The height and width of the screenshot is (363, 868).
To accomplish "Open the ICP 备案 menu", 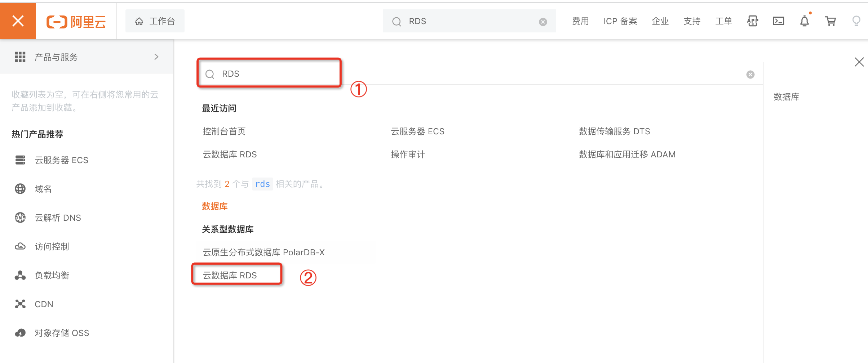I will pyautogui.click(x=620, y=21).
